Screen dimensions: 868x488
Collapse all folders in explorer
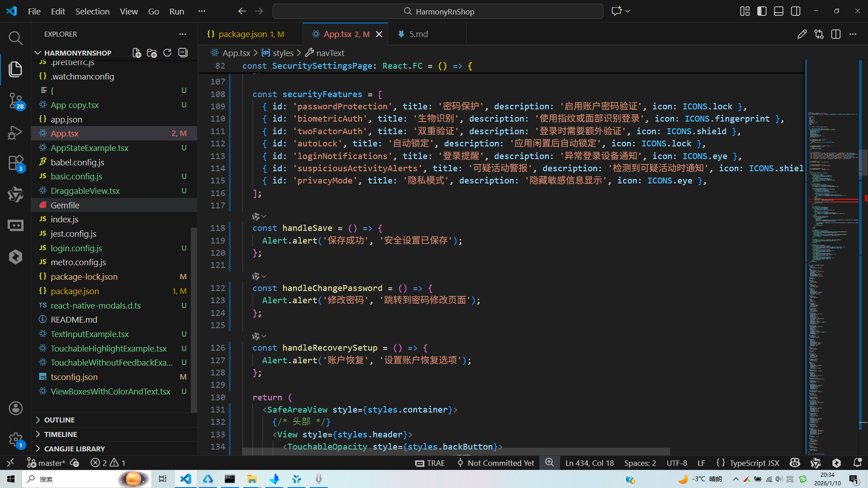tap(183, 53)
